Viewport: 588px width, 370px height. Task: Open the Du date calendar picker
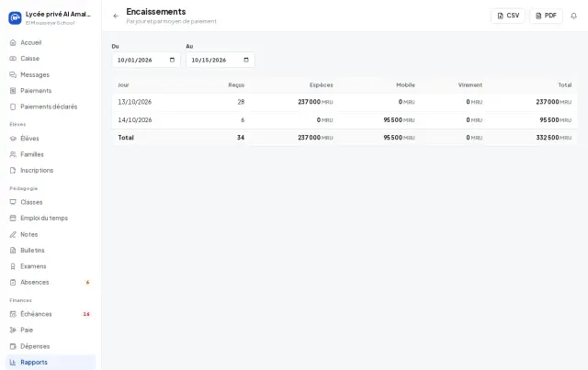pyautogui.click(x=172, y=60)
